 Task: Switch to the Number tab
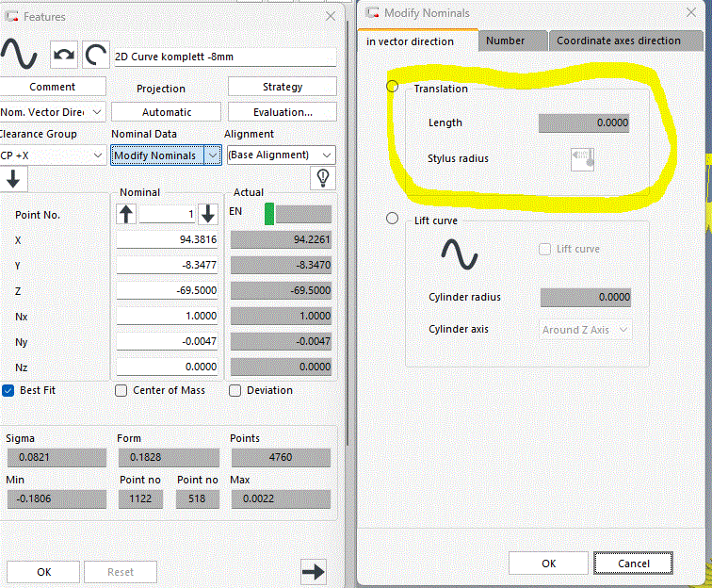pyautogui.click(x=506, y=41)
